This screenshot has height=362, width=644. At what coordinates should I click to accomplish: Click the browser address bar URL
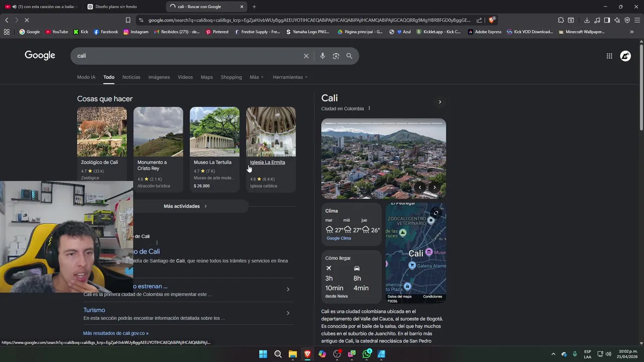click(309, 20)
